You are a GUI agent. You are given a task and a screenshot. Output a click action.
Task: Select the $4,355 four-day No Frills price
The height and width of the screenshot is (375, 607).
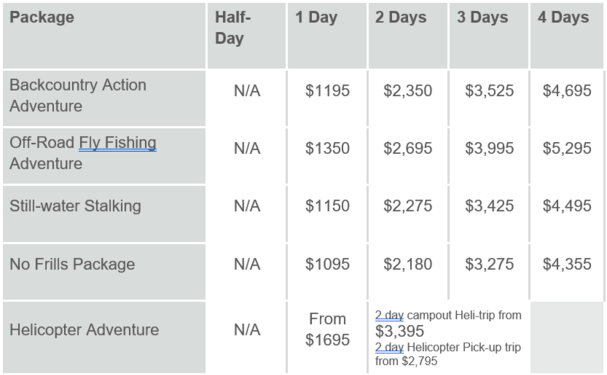click(x=567, y=264)
